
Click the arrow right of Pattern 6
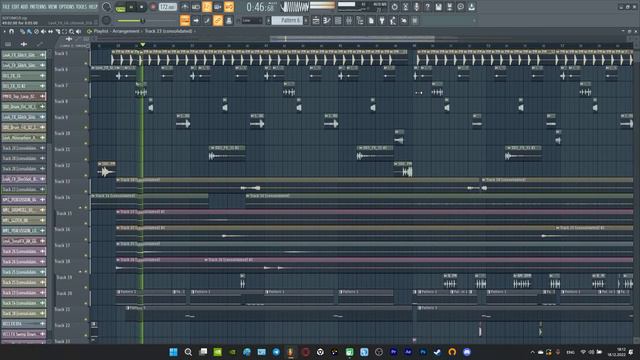[306, 20]
